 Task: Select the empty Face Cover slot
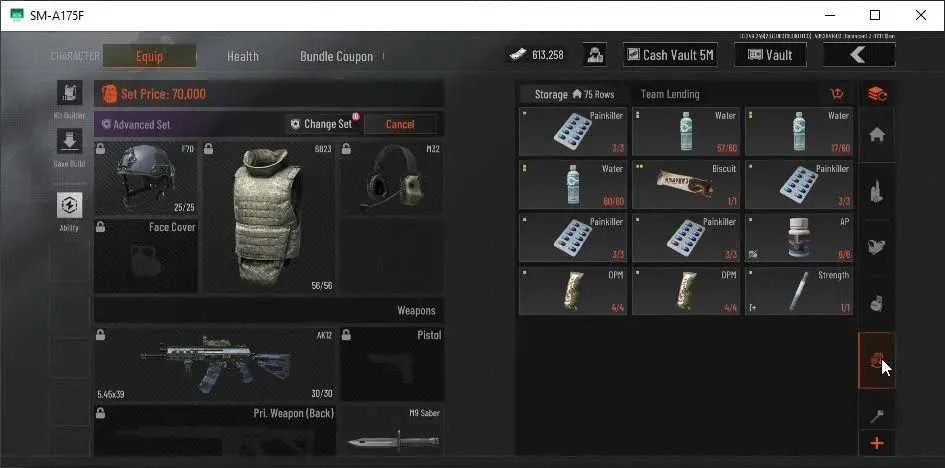point(146,256)
